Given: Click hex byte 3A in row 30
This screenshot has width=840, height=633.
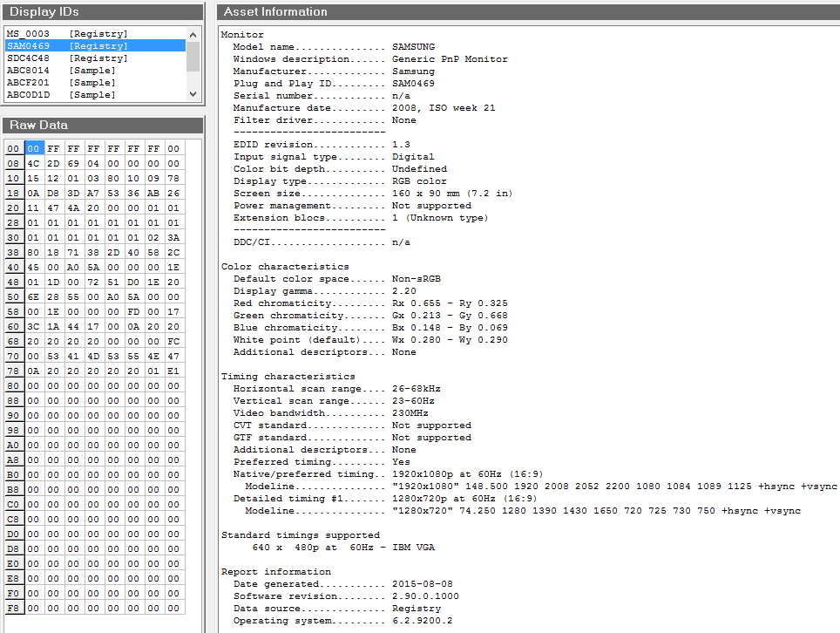Looking at the screenshot, I should 173,237.
